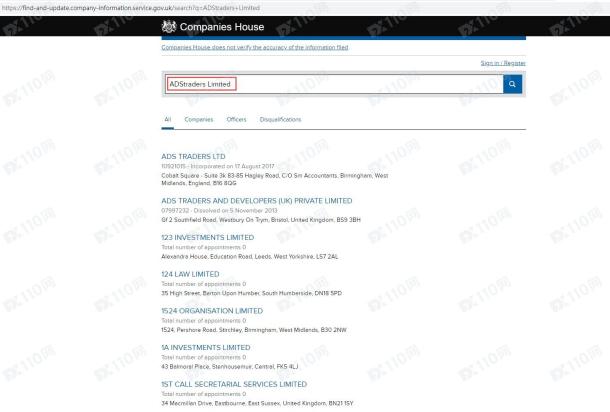This screenshot has height=412, width=610.
Task: Select the 'Dissolved on 5 November 2013' text
Action: 235,210
